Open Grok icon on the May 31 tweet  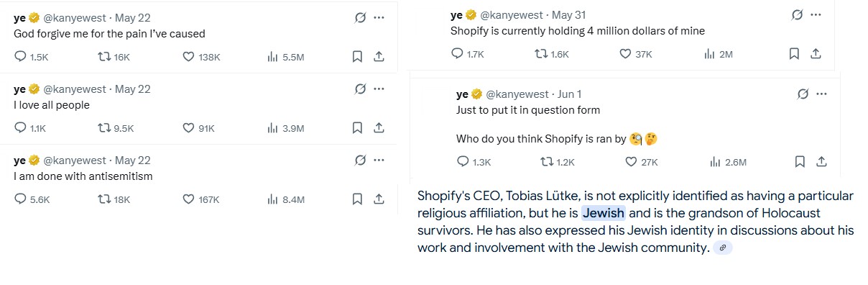click(797, 14)
